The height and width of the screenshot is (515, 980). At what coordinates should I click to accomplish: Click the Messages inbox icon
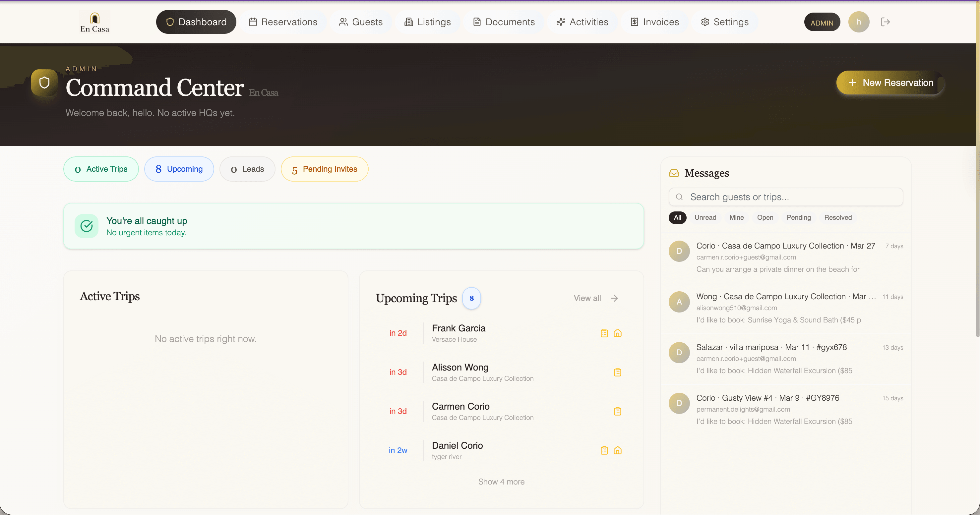tap(674, 173)
